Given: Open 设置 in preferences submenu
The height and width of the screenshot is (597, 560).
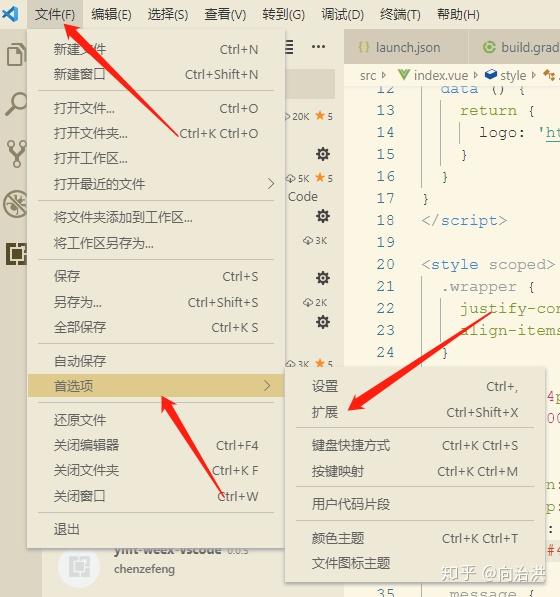Looking at the screenshot, I should tap(415, 386).
